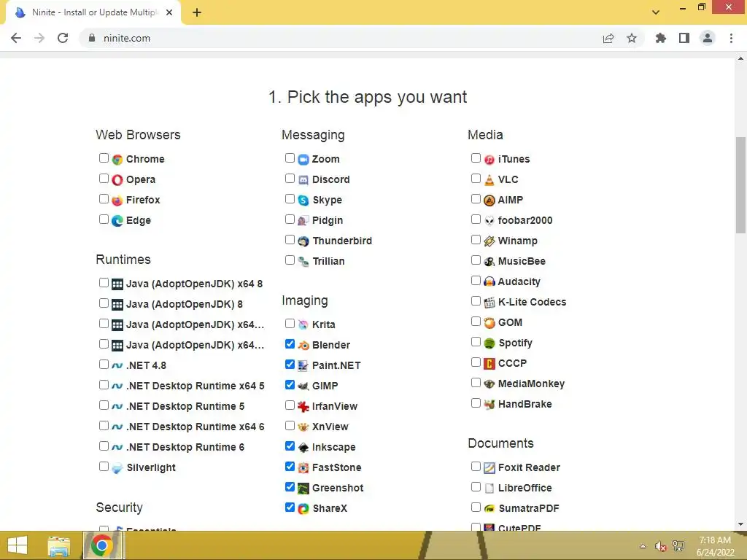
Task: Click the share page icon in address bar
Action: click(608, 38)
